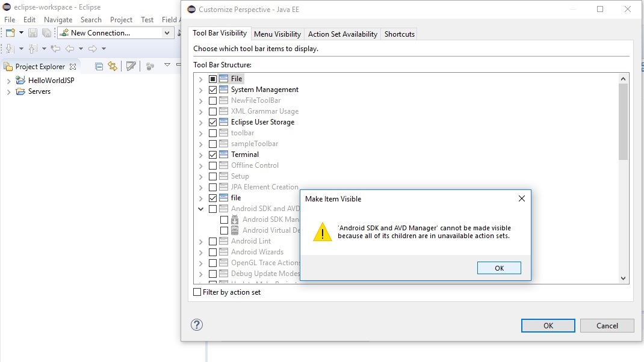Image resolution: width=644 pixels, height=362 pixels.
Task: Click OK in Make Item Visible dialog
Action: click(499, 268)
